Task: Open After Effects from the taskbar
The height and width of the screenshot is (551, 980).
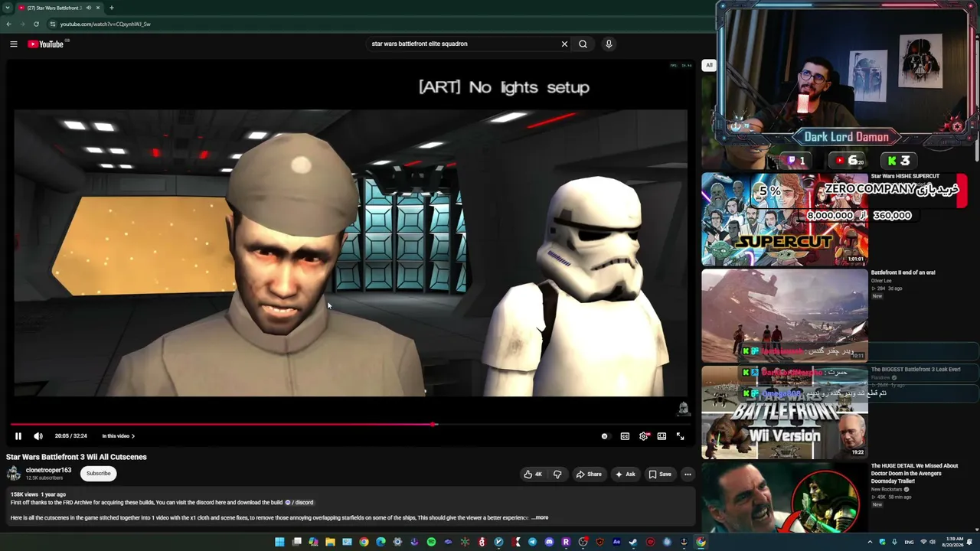Action: (x=616, y=543)
